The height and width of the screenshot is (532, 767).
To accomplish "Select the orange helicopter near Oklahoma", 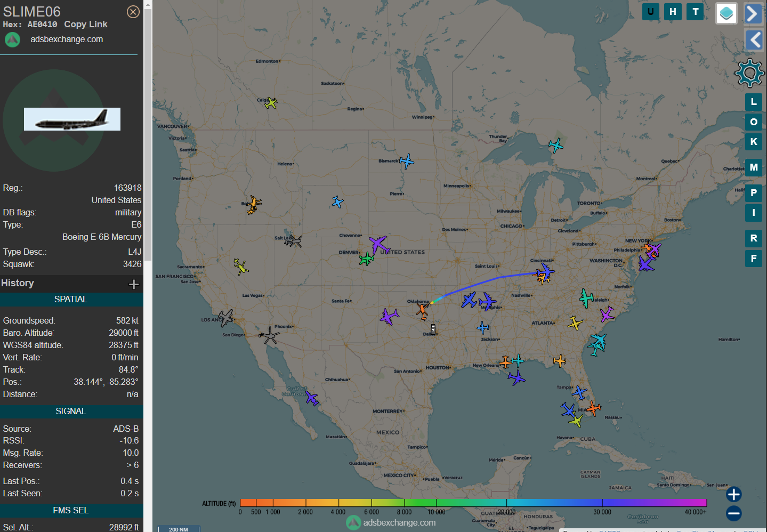I will (423, 311).
